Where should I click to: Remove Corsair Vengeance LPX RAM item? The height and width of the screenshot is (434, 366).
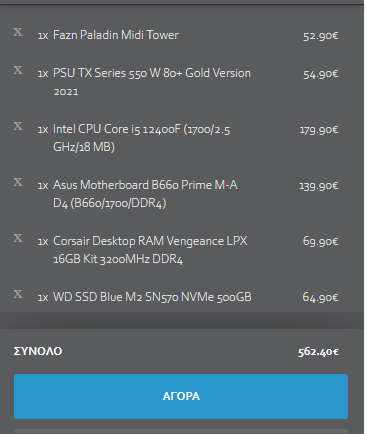click(18, 238)
